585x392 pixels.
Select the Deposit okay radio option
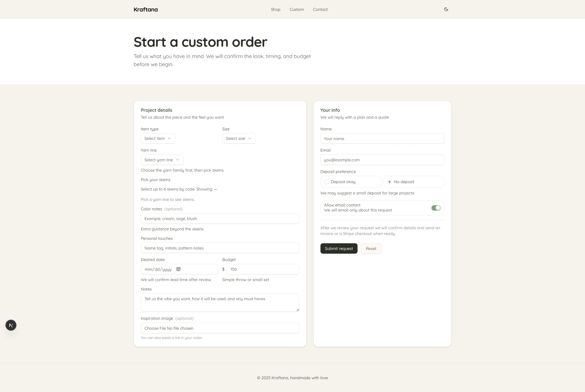pyautogui.click(x=326, y=182)
